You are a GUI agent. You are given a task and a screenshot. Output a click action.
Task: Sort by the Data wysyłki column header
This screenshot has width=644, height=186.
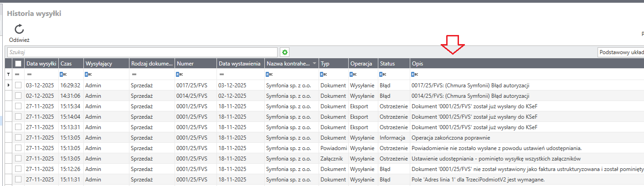point(41,64)
